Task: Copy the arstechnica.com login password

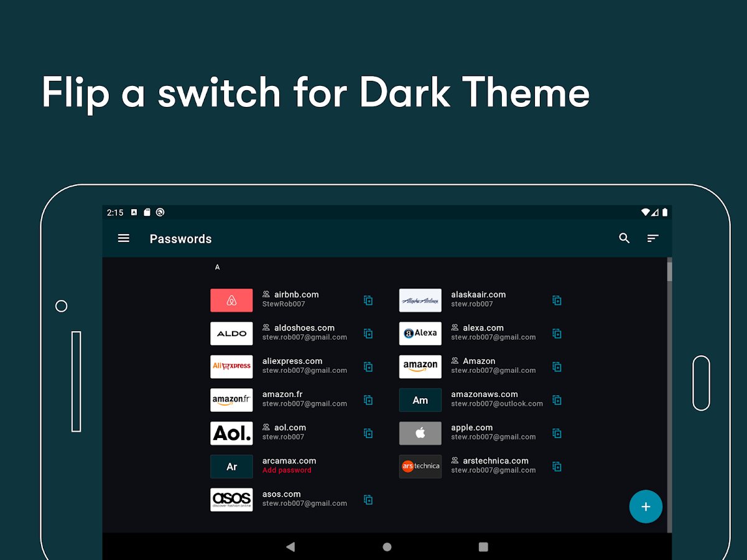Action: click(x=557, y=466)
